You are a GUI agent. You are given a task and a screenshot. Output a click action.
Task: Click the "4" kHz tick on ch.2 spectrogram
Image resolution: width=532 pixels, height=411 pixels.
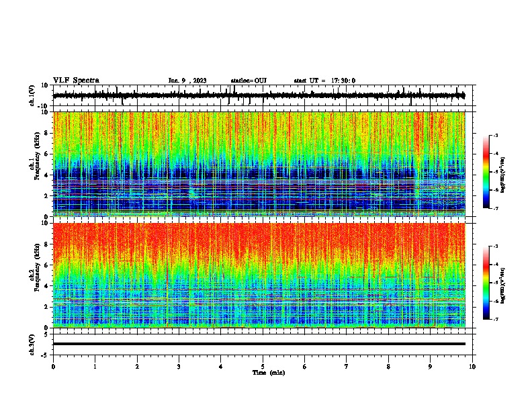pos(46,286)
